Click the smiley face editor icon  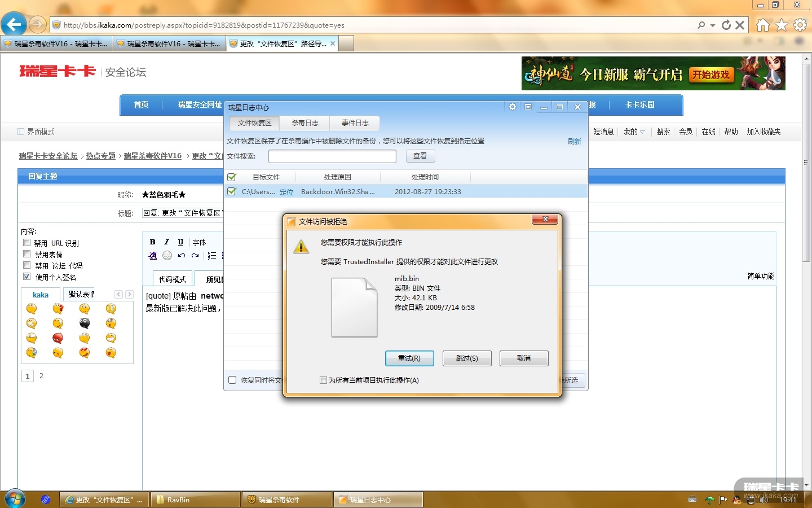click(167, 256)
